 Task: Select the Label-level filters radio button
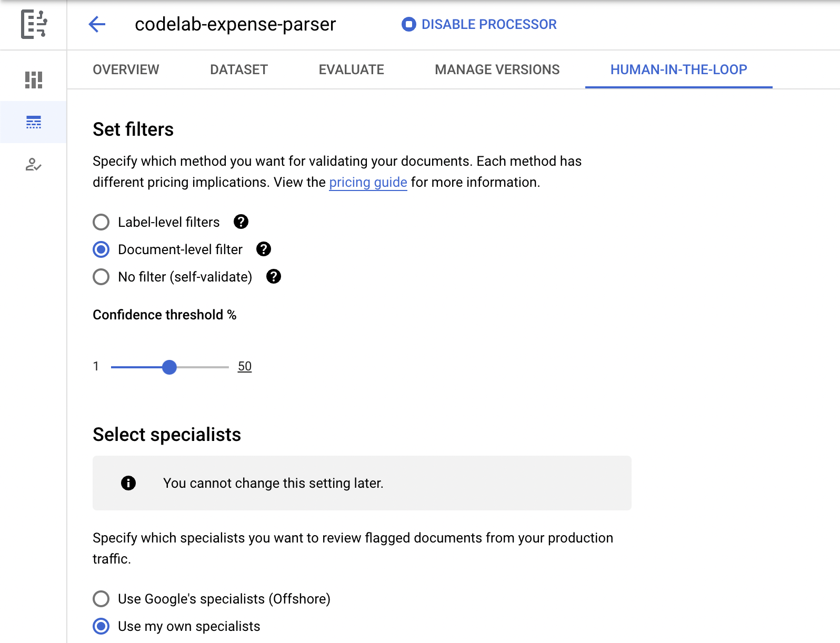point(101,222)
